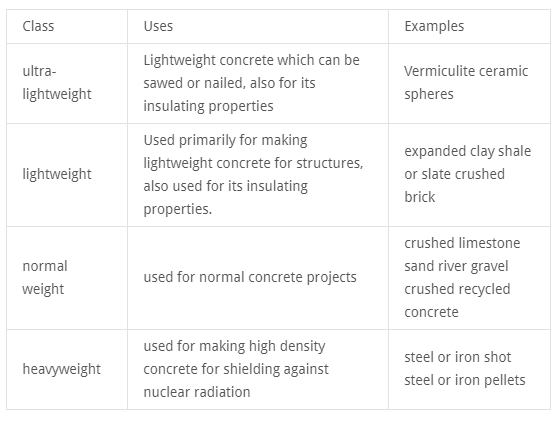Select the ultra-lightweight class cell

tap(67, 83)
